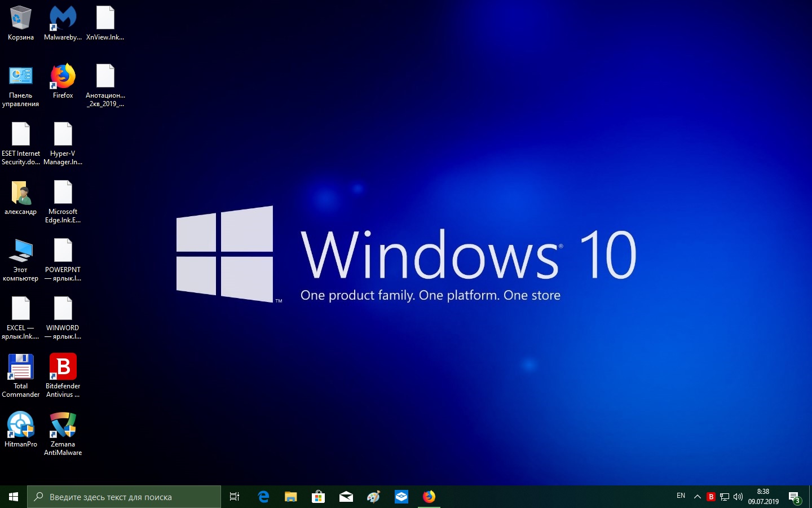Launch Microsoft Store from the taskbar

pos(318,497)
